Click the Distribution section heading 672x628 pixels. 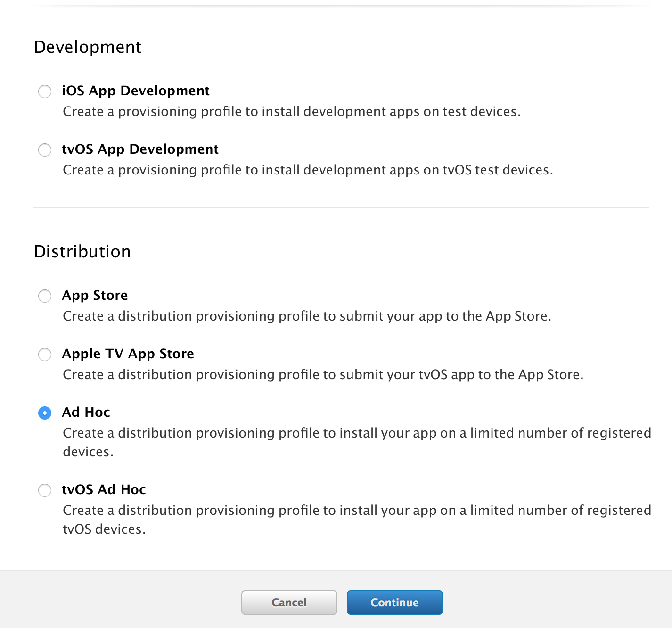click(82, 252)
